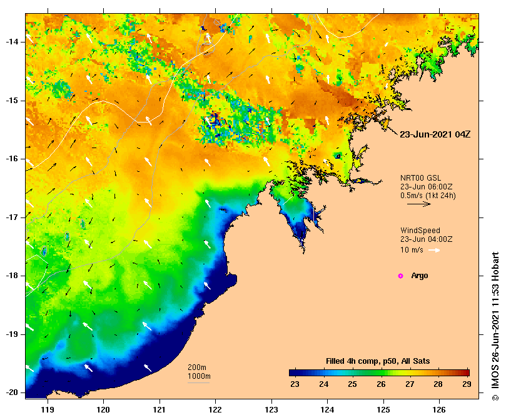Click the '0.5m/s (1kt 24h)' text

(x=428, y=195)
